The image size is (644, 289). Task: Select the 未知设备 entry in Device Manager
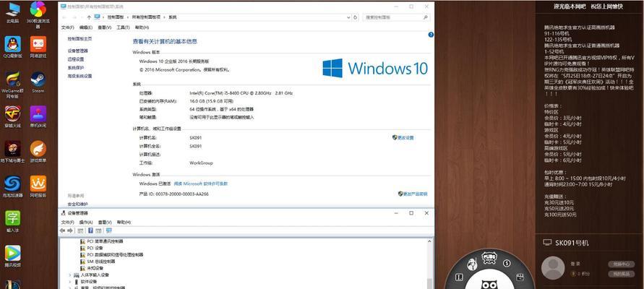click(91, 268)
